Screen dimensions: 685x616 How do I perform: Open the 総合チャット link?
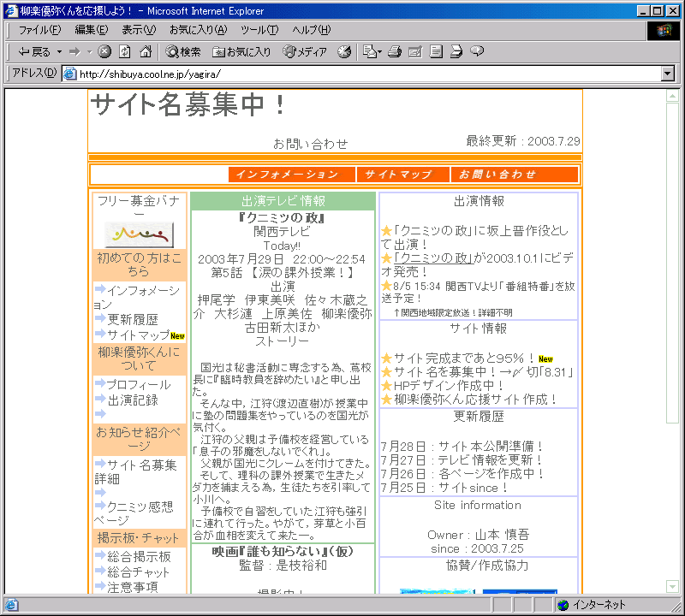138,572
